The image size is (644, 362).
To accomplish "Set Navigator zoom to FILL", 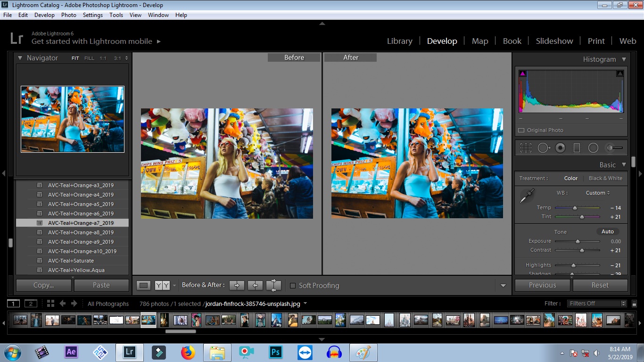I will [89, 58].
